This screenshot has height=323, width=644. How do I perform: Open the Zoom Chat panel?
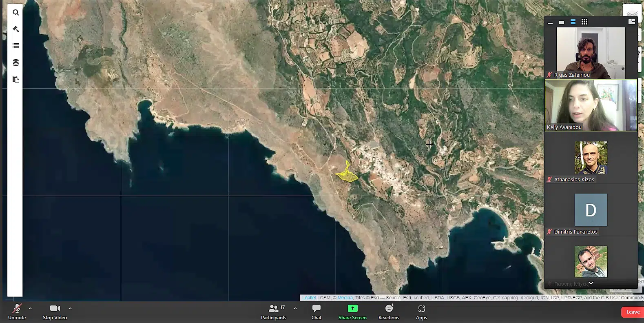[316, 312]
